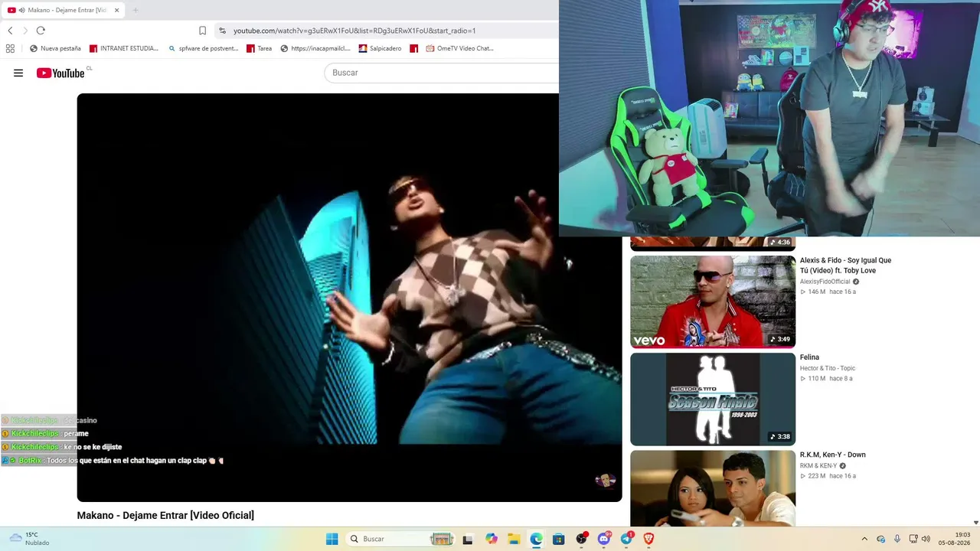
Task: Open the Copilot taskbar icon
Action: (x=492, y=539)
